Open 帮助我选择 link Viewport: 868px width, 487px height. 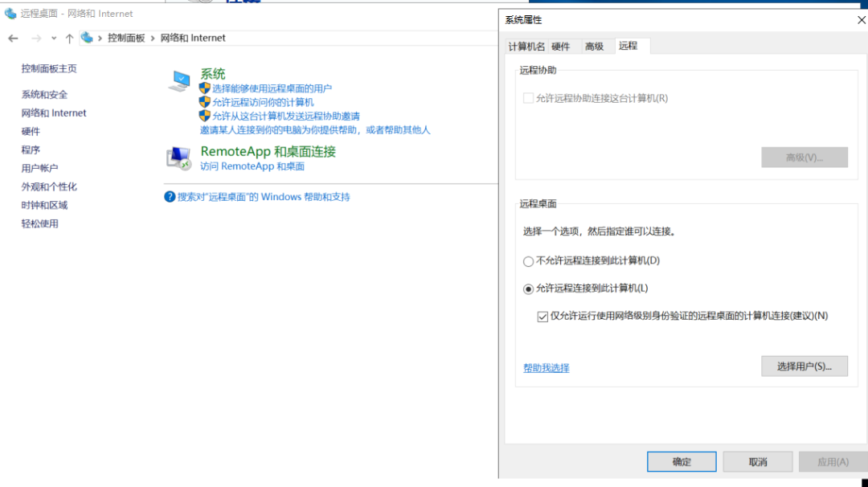click(547, 368)
